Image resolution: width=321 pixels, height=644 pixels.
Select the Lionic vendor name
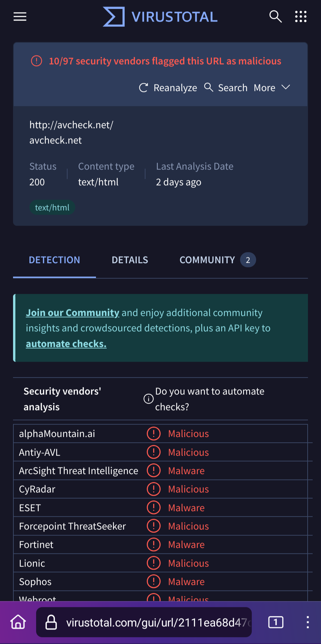(x=32, y=563)
